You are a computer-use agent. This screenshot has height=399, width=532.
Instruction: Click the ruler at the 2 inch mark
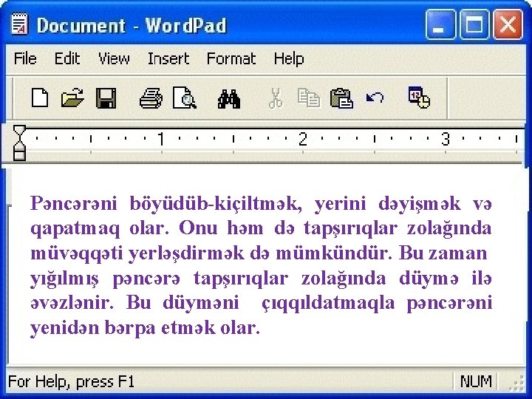point(303,139)
